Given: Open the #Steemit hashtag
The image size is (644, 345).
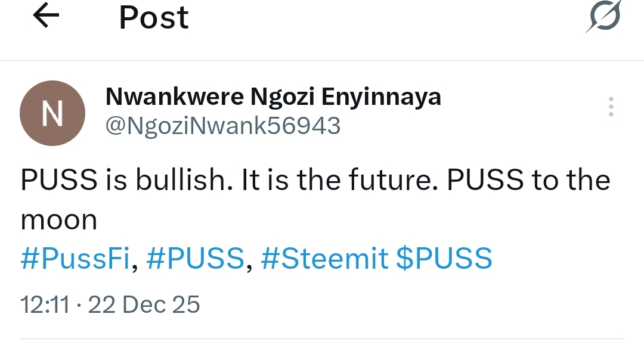Looking at the screenshot, I should pyautogui.click(x=324, y=259).
